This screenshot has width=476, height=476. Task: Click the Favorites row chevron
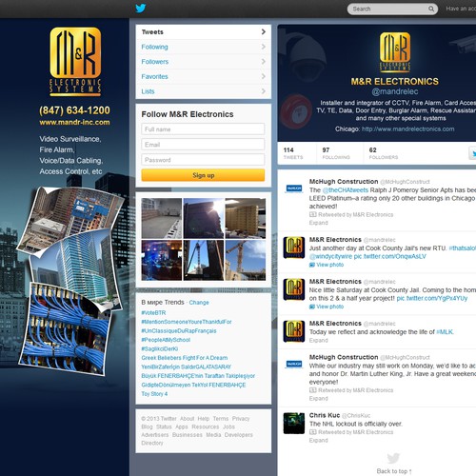point(264,76)
